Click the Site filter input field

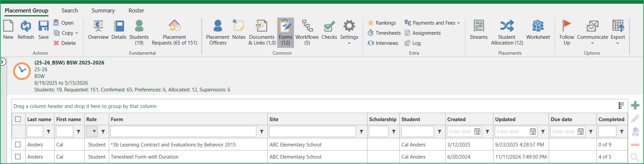(313, 132)
